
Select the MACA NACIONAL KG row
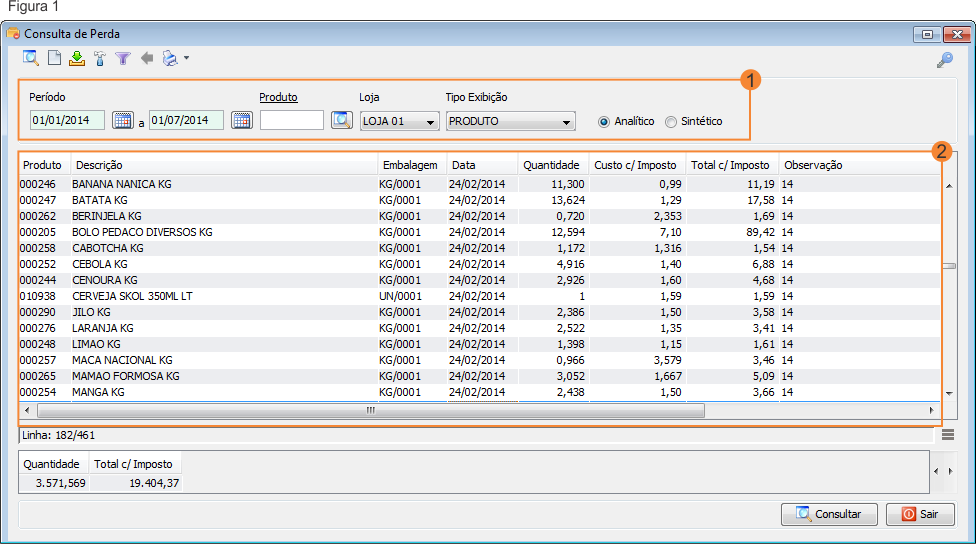pos(479,360)
